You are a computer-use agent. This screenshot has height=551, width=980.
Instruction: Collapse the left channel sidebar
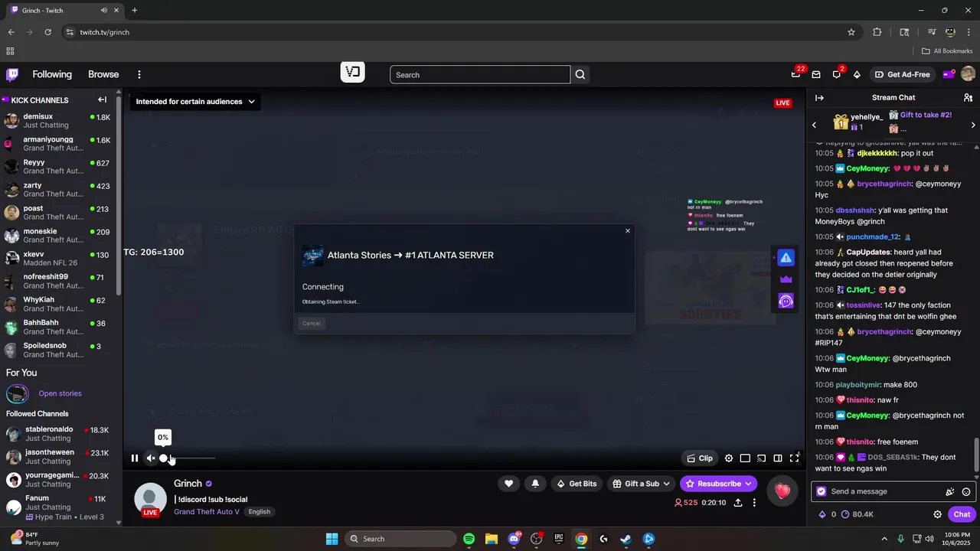tap(102, 99)
